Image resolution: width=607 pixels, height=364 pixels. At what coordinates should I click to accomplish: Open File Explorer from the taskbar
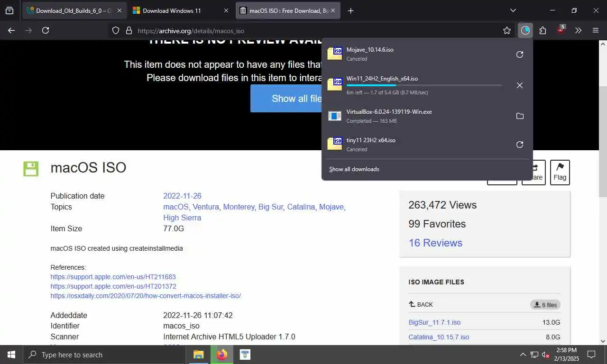[x=198, y=355]
